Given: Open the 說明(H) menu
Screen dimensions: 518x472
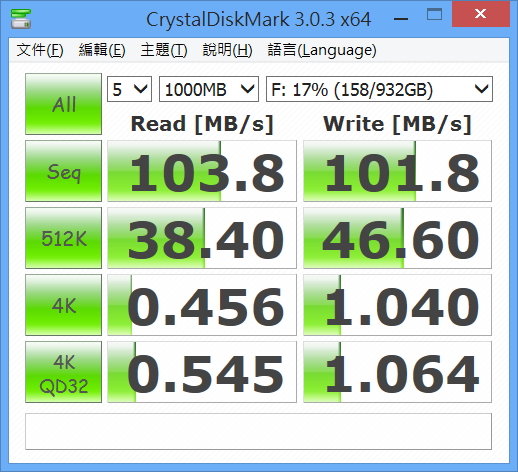Looking at the screenshot, I should coord(227,50).
